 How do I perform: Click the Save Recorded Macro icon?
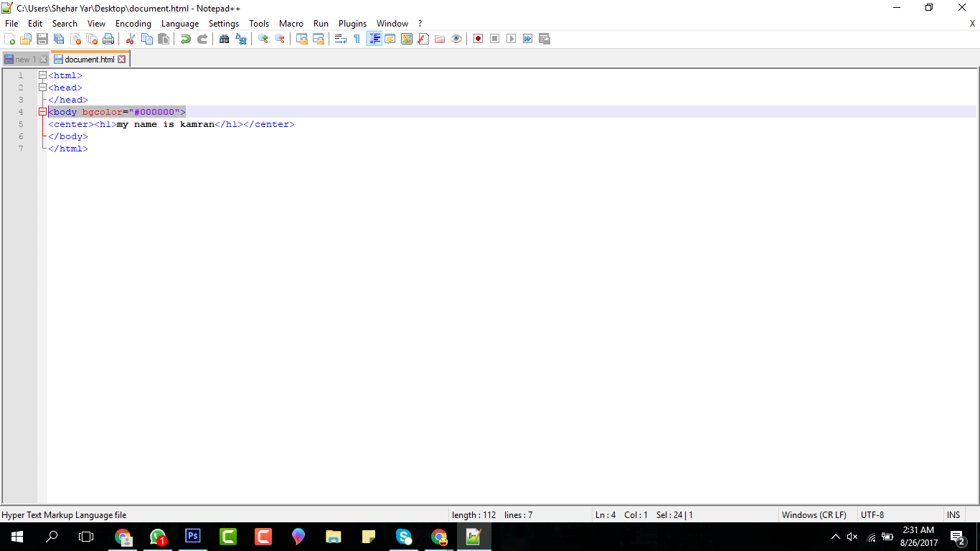544,39
